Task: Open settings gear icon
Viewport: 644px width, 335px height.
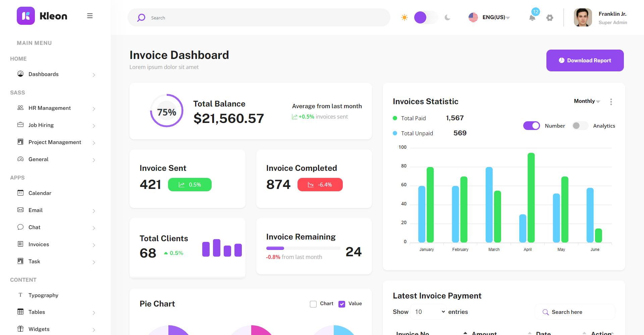Action: [549, 18]
